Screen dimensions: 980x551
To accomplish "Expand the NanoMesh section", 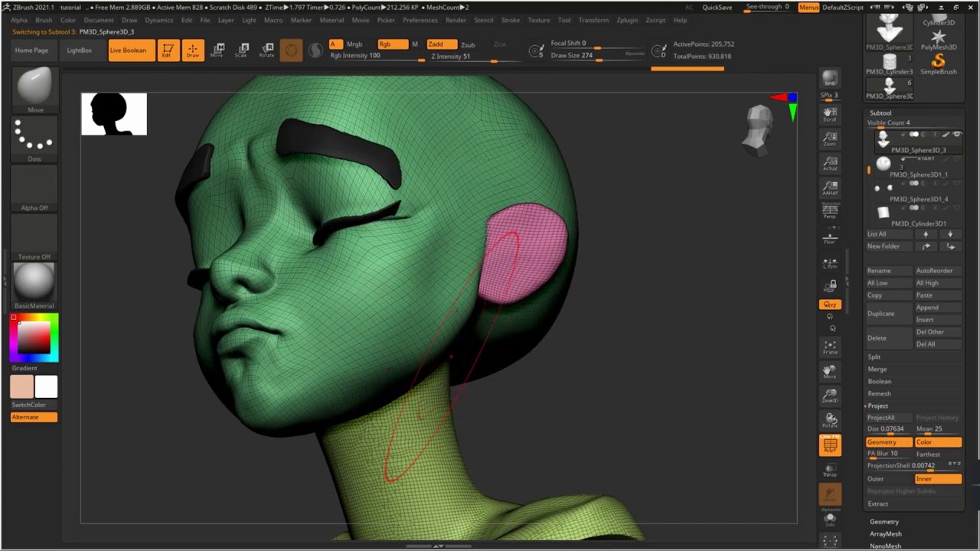I will pyautogui.click(x=885, y=546).
